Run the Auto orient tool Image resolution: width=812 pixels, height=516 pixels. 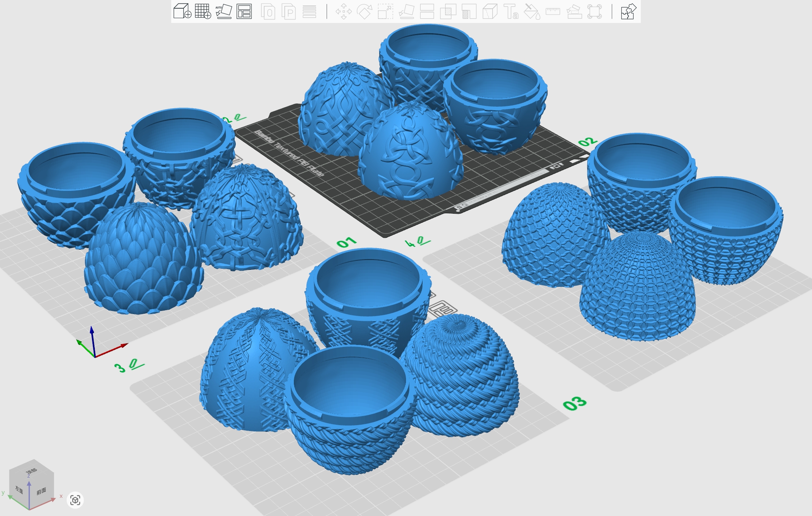point(224,11)
